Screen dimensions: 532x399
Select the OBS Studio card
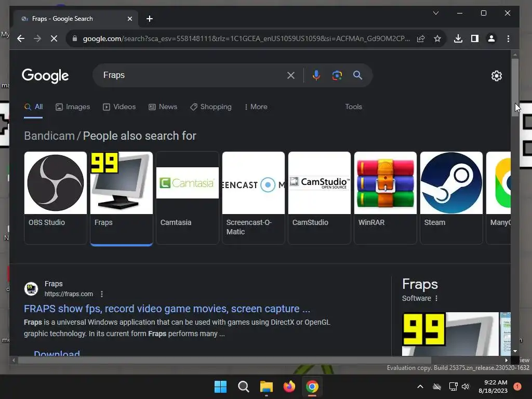tap(56, 198)
